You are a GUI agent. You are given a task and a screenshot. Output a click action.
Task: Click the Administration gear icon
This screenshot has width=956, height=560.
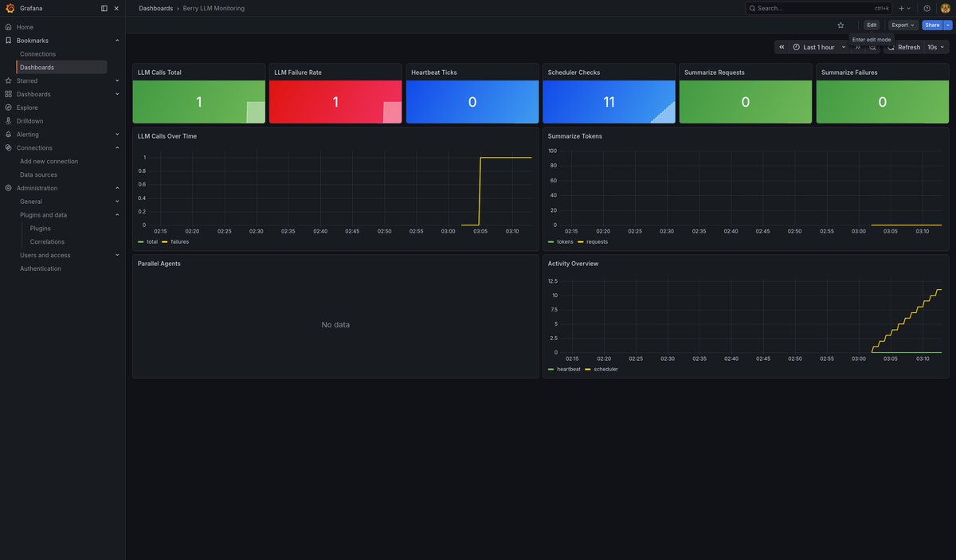point(9,188)
